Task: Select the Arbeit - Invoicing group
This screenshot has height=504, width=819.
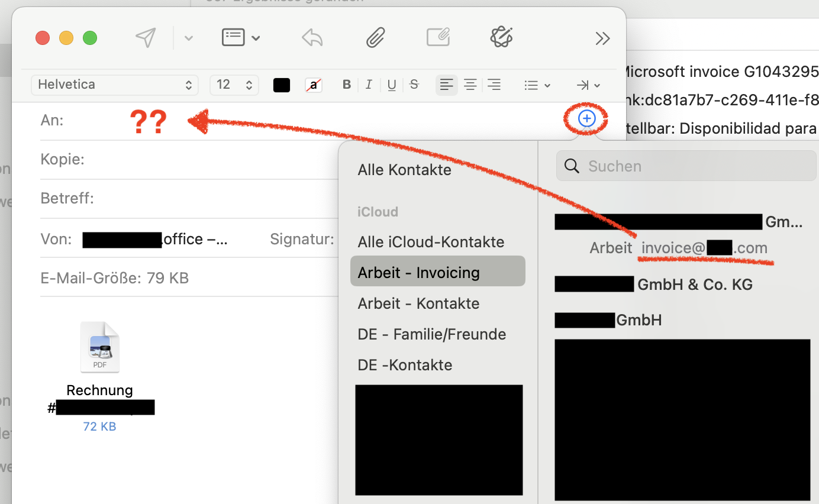Action: pyautogui.click(x=438, y=272)
